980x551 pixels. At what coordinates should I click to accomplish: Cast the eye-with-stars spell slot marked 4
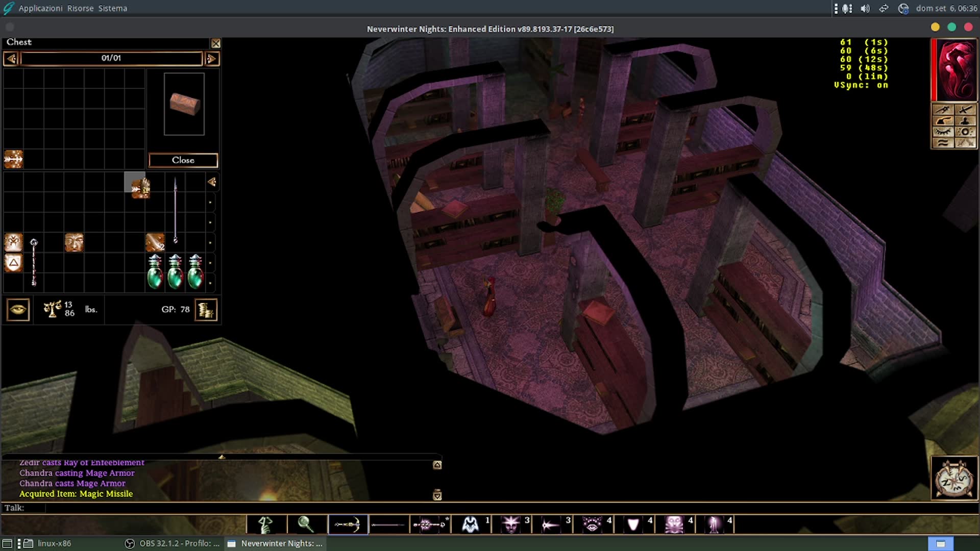point(593,524)
